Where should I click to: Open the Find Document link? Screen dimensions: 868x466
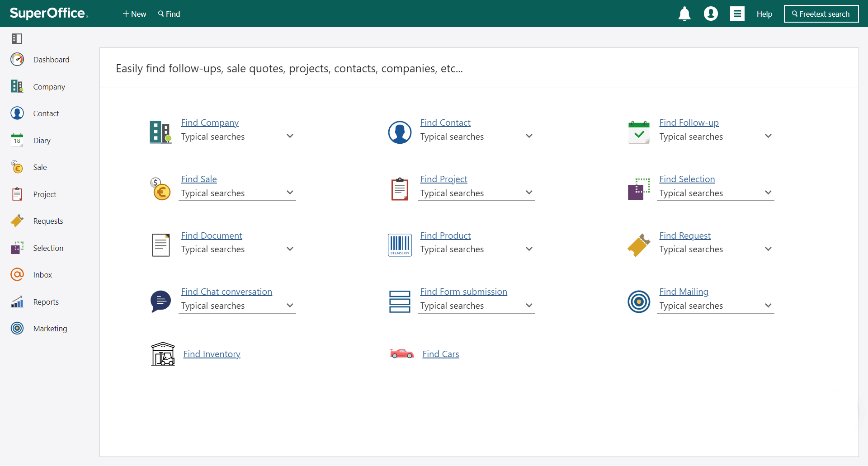(x=212, y=235)
